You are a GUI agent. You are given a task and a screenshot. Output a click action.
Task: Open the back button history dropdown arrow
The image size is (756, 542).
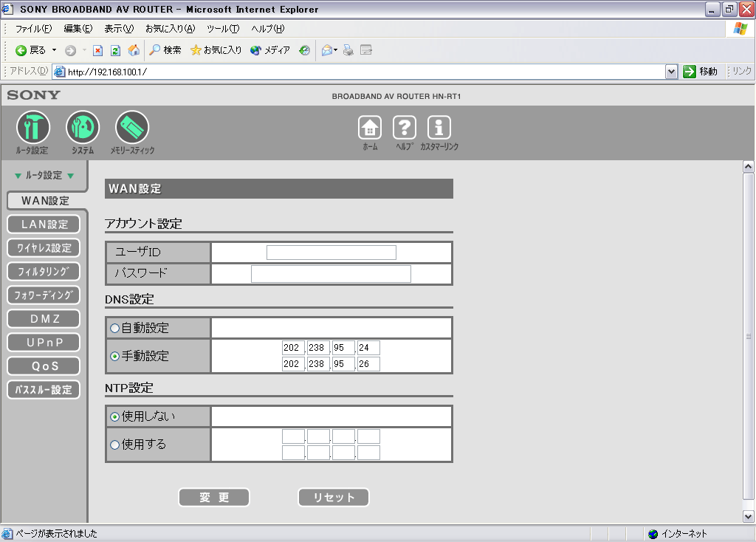pyautogui.click(x=54, y=50)
